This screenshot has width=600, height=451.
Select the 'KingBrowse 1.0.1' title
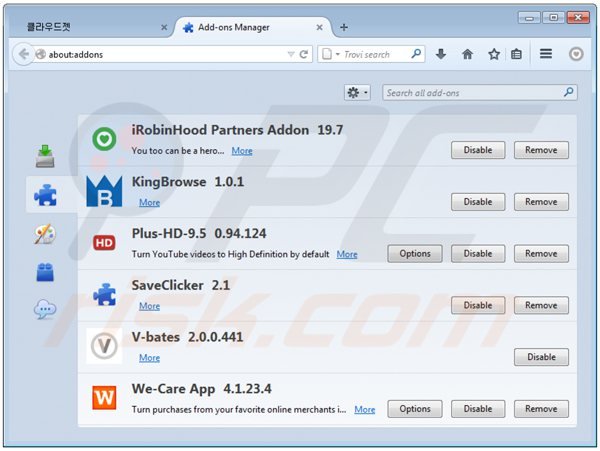click(188, 182)
